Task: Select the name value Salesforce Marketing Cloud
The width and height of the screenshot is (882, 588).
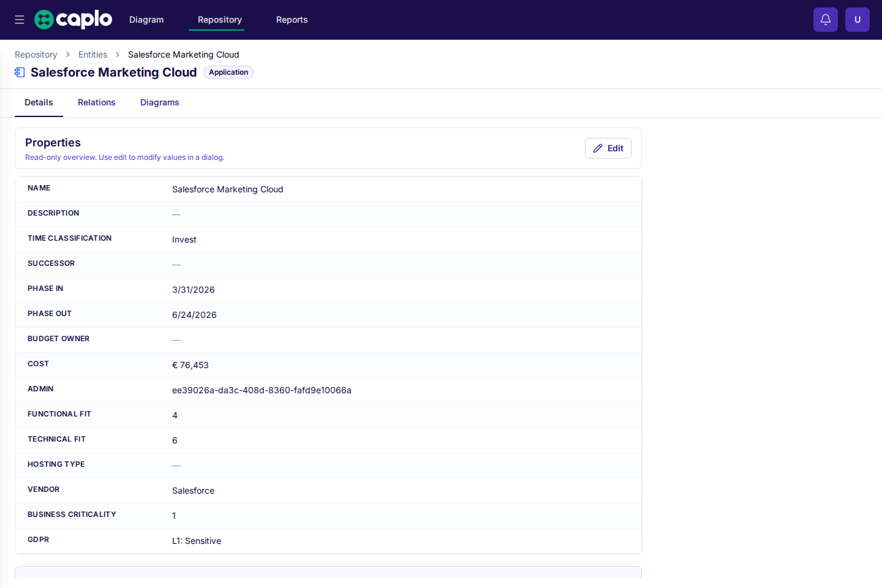Action: 228,189
